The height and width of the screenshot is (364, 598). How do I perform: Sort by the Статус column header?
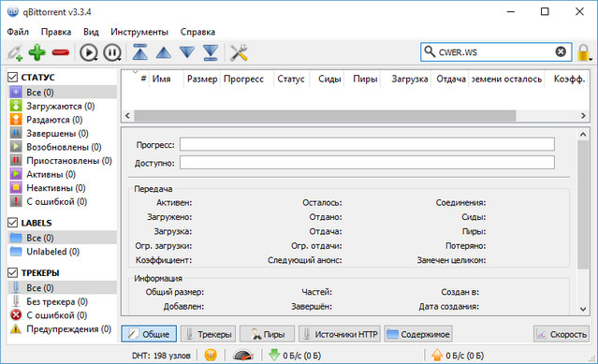[291, 79]
